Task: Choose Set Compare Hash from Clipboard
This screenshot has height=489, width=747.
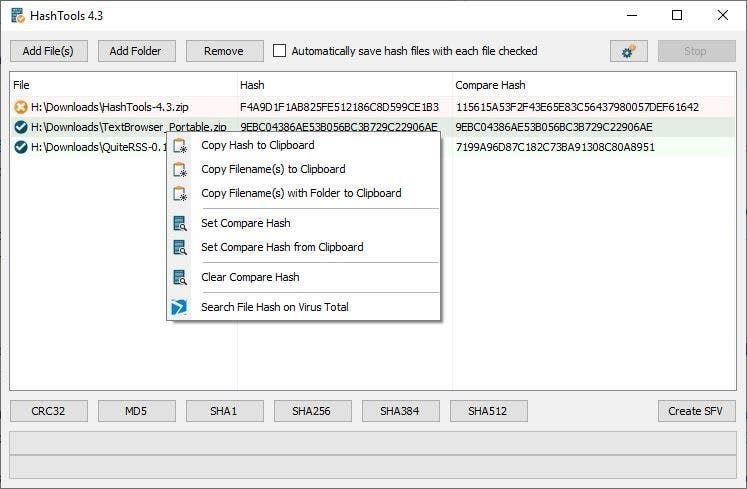Action: point(303,247)
